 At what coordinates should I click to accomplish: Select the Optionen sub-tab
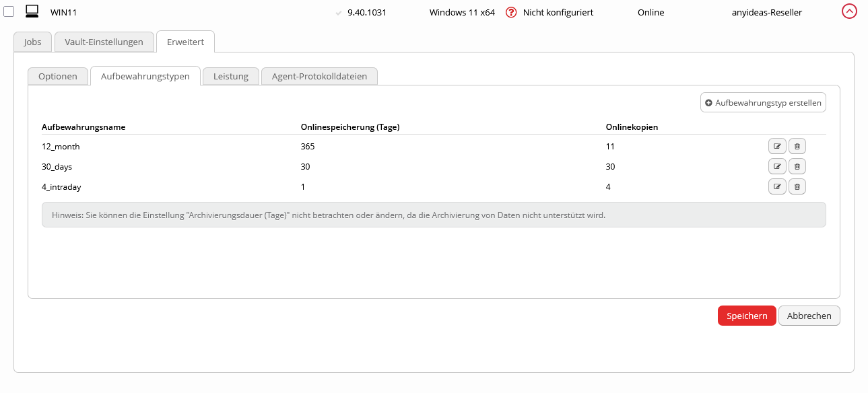click(x=58, y=76)
